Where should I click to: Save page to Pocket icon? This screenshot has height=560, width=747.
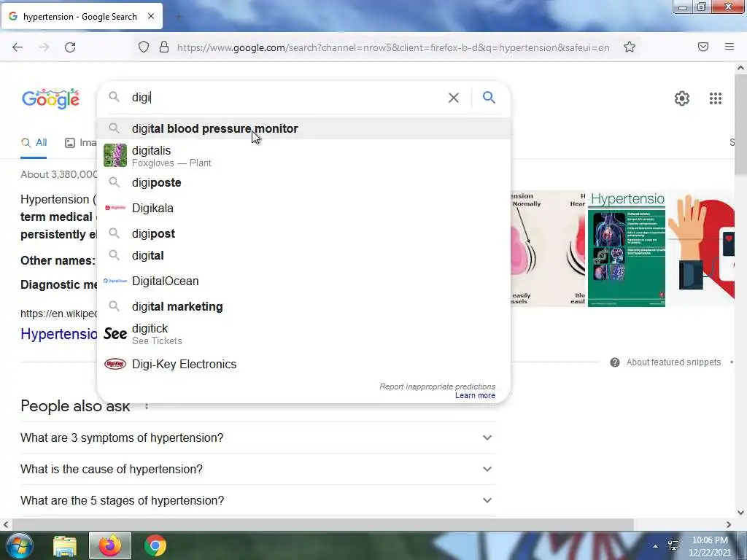pos(703,47)
